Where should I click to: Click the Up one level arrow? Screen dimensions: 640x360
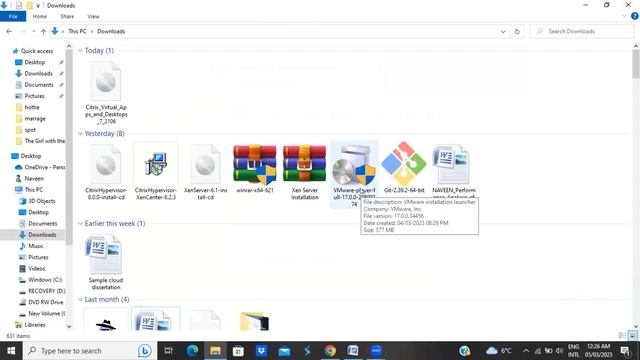coord(43,31)
